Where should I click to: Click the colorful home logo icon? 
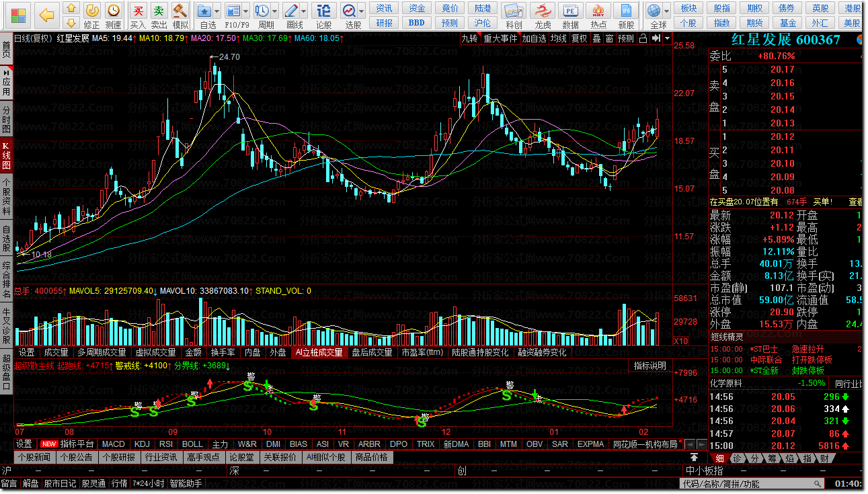[x=17, y=15]
